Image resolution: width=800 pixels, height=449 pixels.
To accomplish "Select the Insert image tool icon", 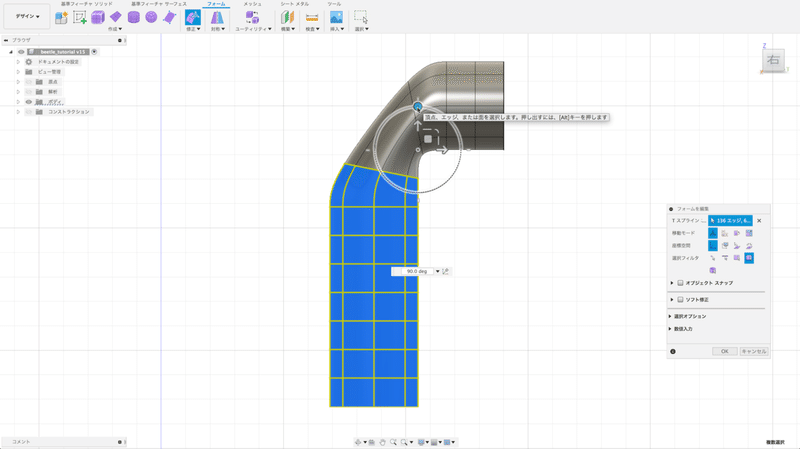I will click(x=336, y=17).
